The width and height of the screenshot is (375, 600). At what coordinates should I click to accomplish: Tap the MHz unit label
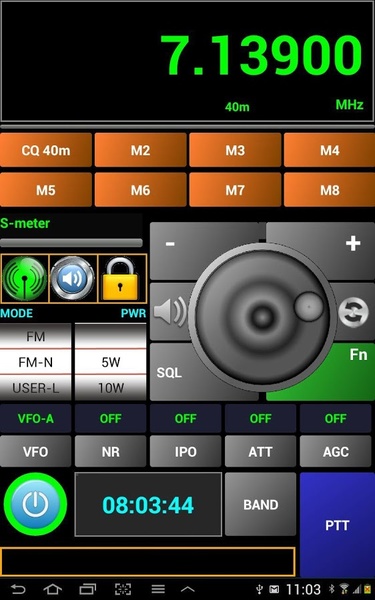[349, 104]
